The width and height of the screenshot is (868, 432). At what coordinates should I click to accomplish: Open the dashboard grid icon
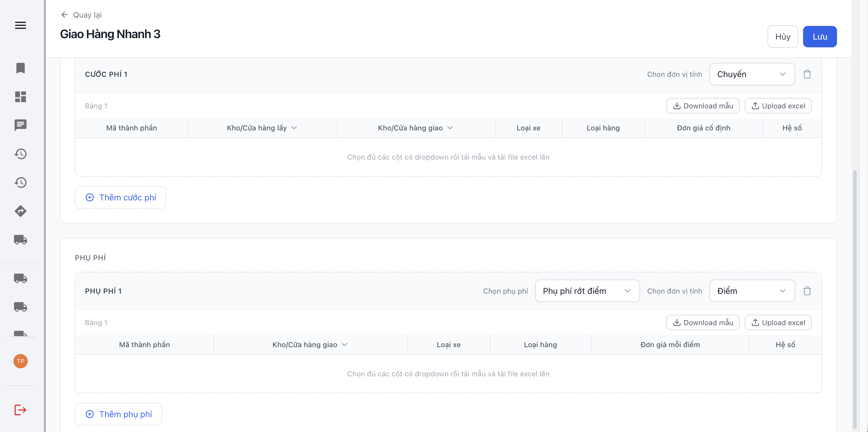point(21,97)
